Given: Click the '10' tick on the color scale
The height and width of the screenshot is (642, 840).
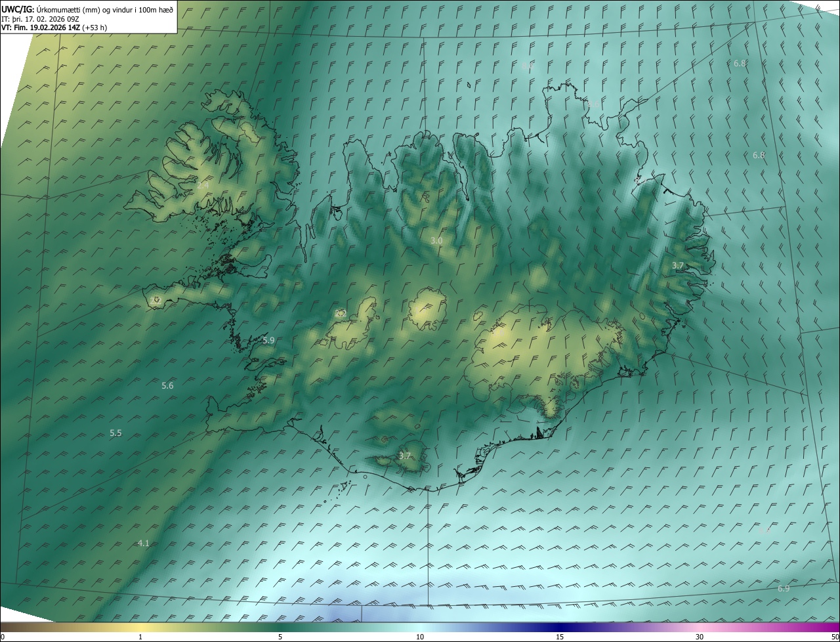Looking at the screenshot, I should click(420, 637).
